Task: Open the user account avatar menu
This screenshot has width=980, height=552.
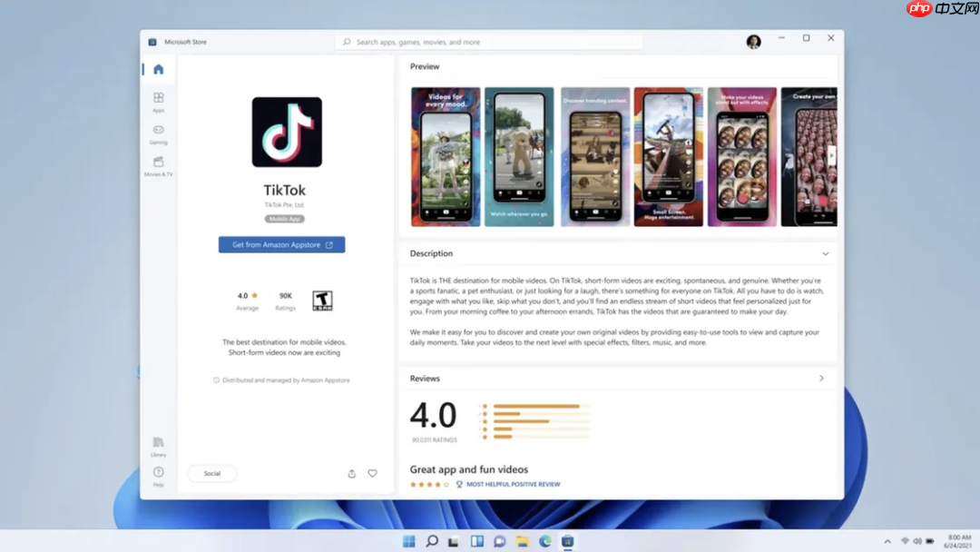Action: click(753, 41)
